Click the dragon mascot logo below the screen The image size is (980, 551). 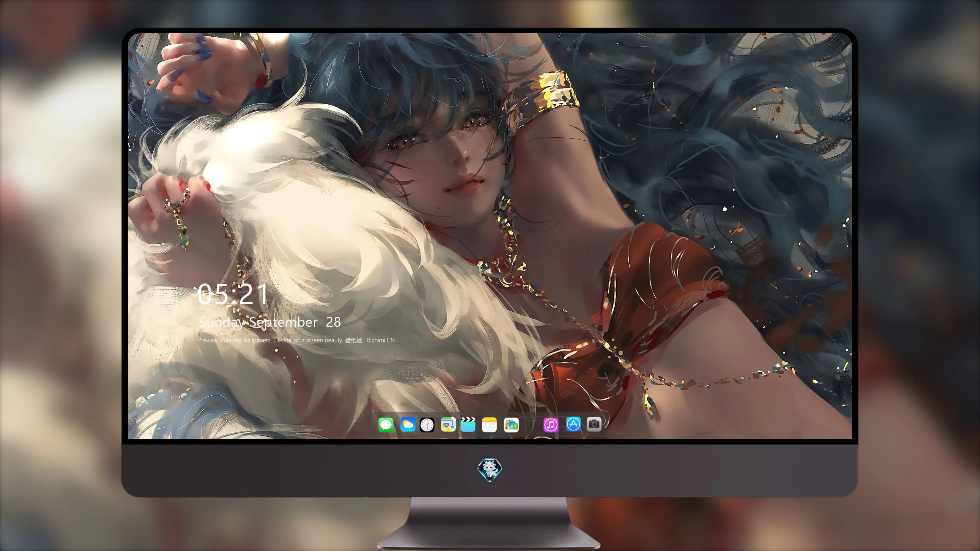(x=490, y=470)
